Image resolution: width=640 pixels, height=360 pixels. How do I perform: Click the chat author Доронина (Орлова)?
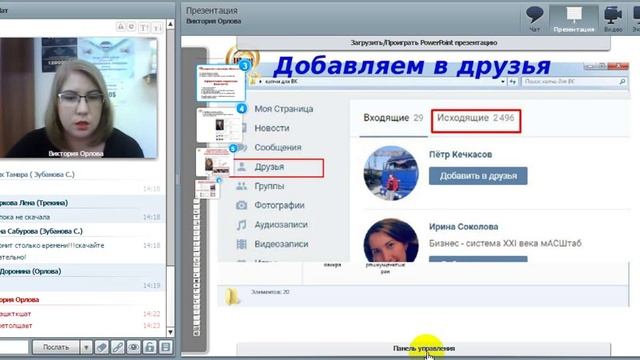(x=31, y=271)
